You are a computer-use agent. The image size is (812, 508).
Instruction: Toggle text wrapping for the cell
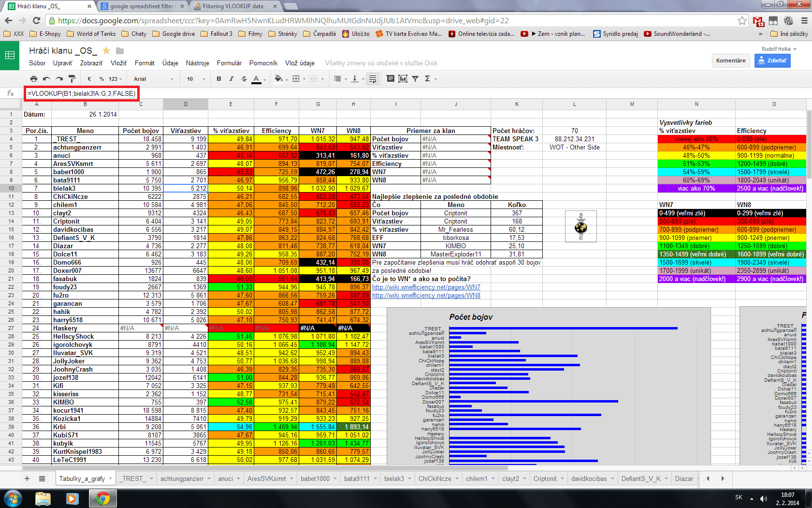[373, 79]
